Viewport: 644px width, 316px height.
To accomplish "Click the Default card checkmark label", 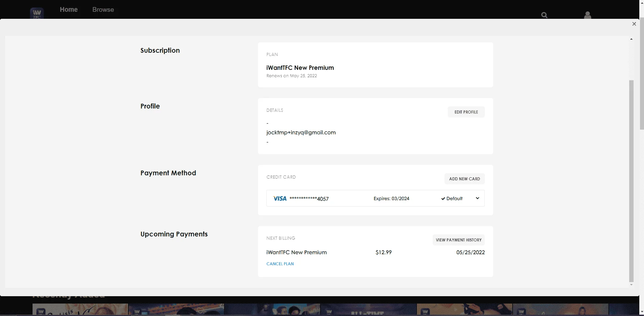I will [452, 198].
